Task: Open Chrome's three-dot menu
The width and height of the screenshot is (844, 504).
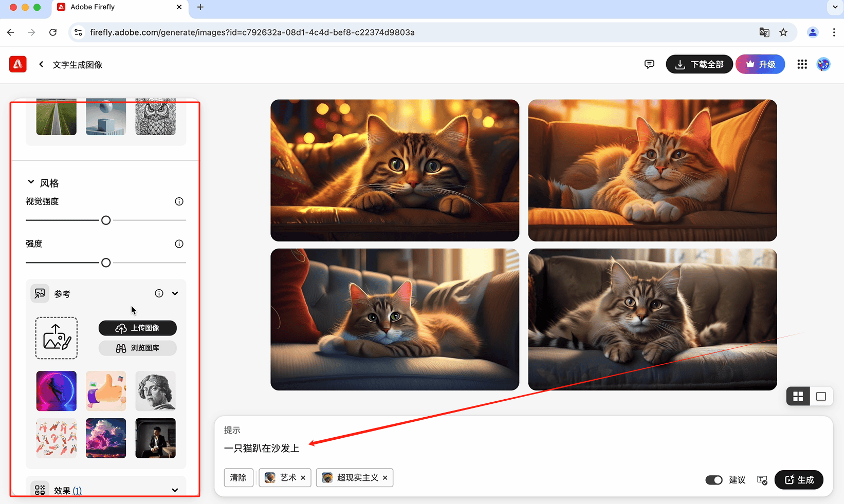Action: 835,32
